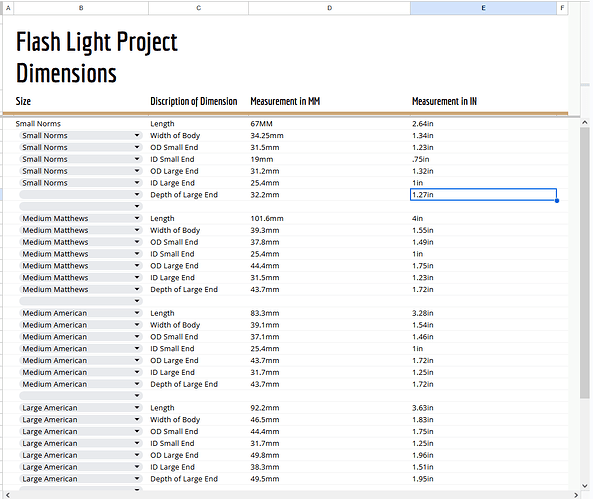The width and height of the screenshot is (593, 499).
Task: Click the vertical scrollbar down arrow
Action: pos(585,486)
